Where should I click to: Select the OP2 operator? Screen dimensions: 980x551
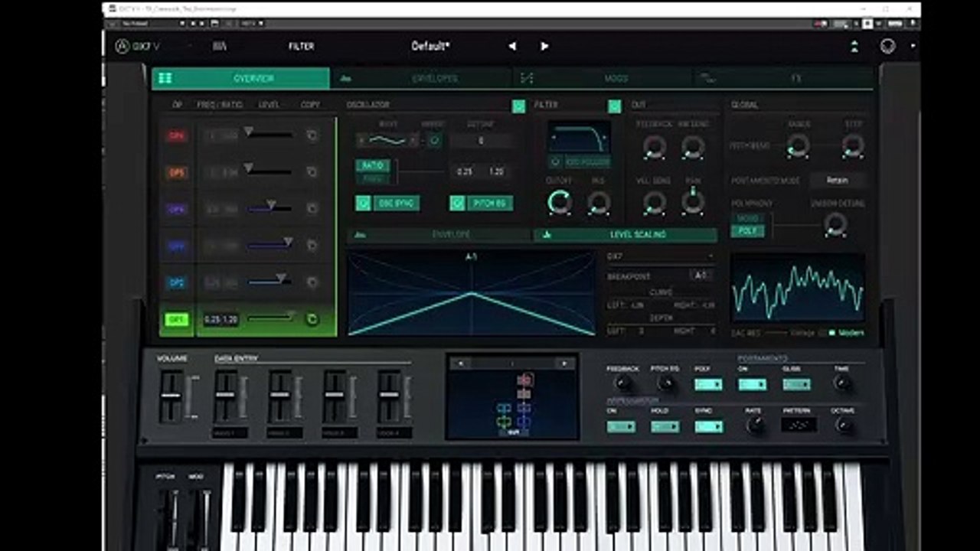[x=177, y=282]
